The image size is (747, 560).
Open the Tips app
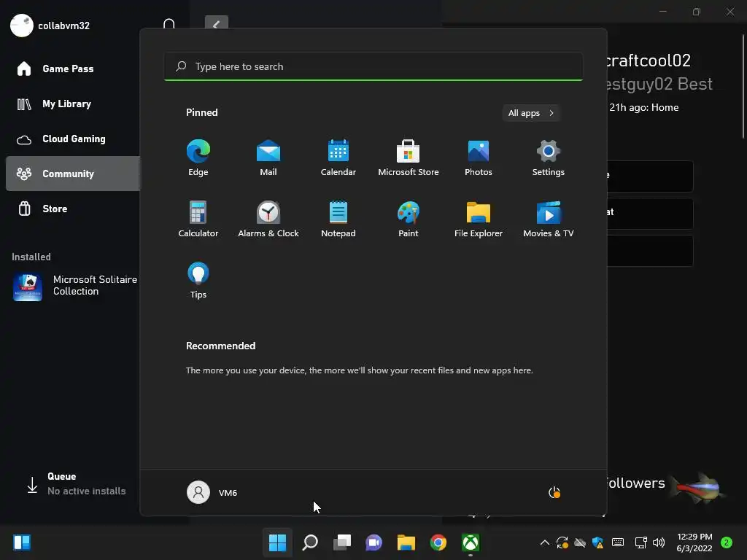[x=198, y=280]
